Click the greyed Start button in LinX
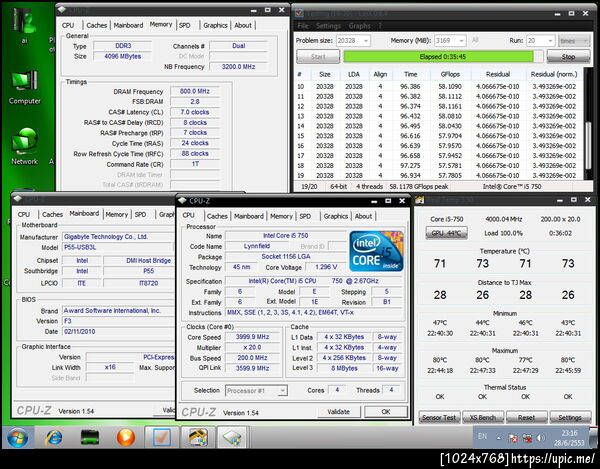This screenshot has width=600, height=469. coord(318,57)
